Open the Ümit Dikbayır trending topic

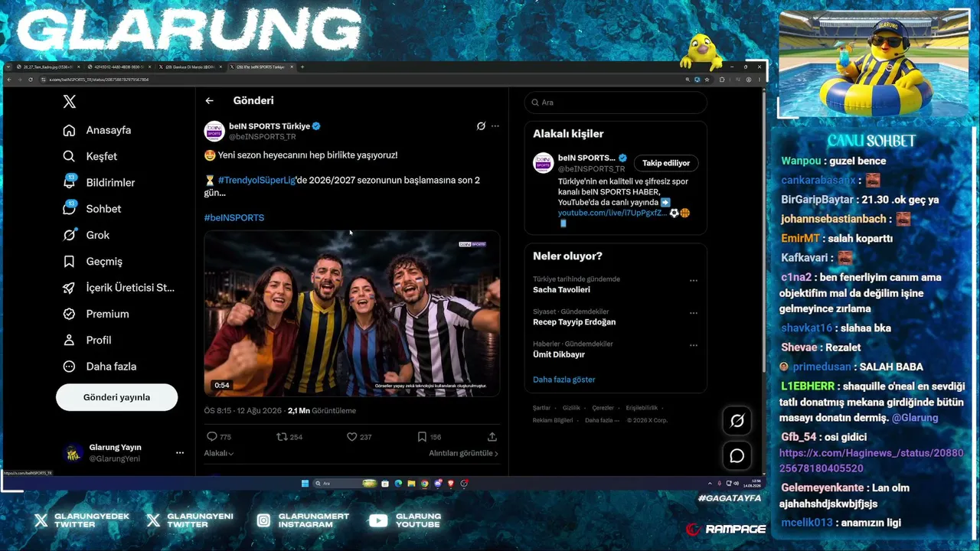[x=559, y=354]
